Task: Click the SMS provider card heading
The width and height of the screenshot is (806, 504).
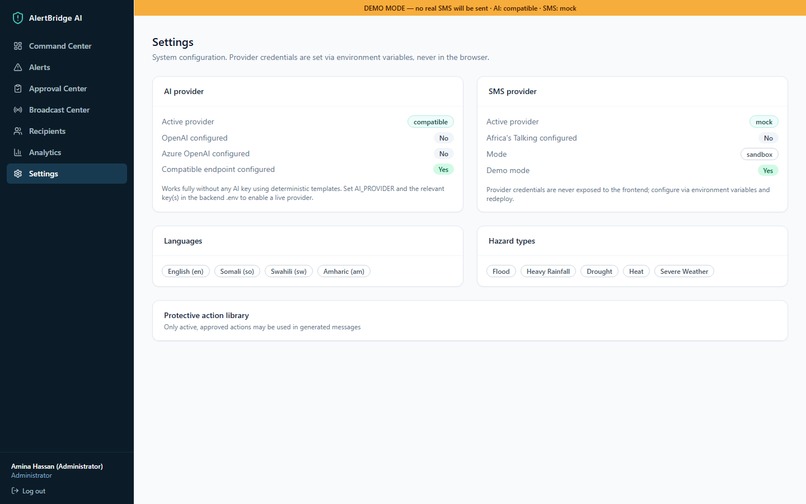Action: [x=512, y=91]
